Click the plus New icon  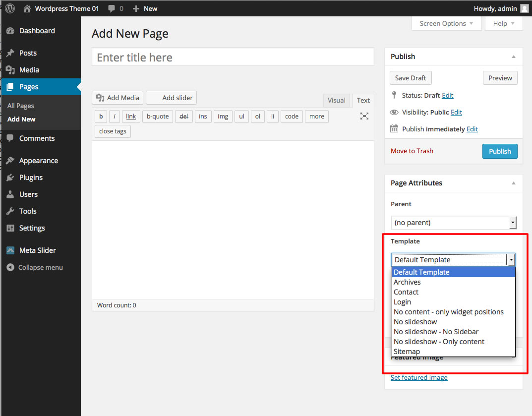[x=136, y=8]
